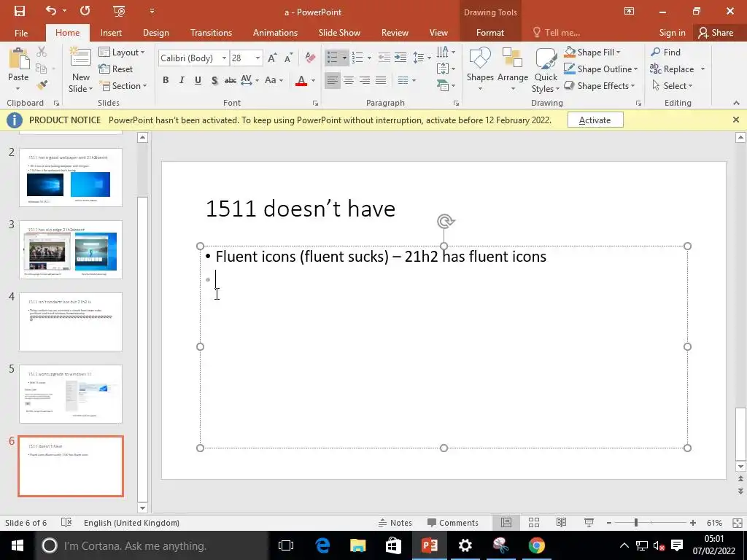
Task: Click zoom in plus button
Action: pyautogui.click(x=693, y=523)
